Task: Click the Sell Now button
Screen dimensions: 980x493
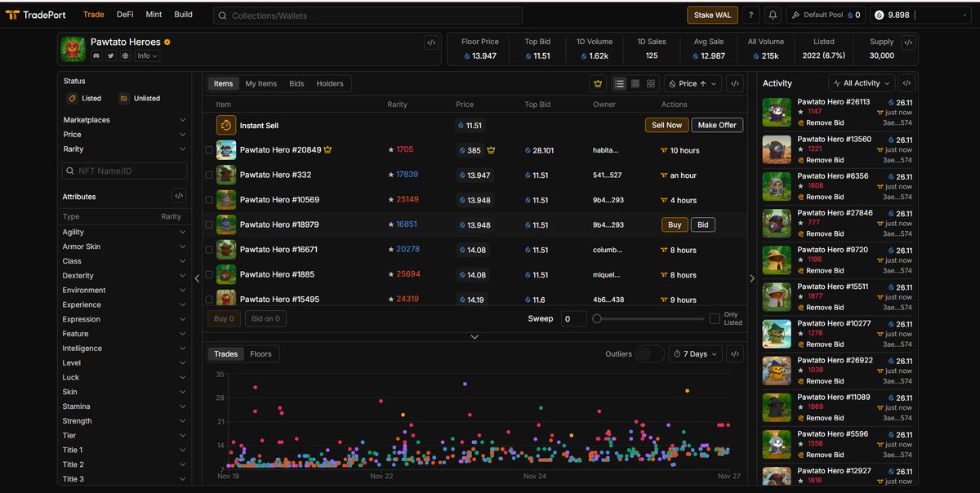Action: 666,125
